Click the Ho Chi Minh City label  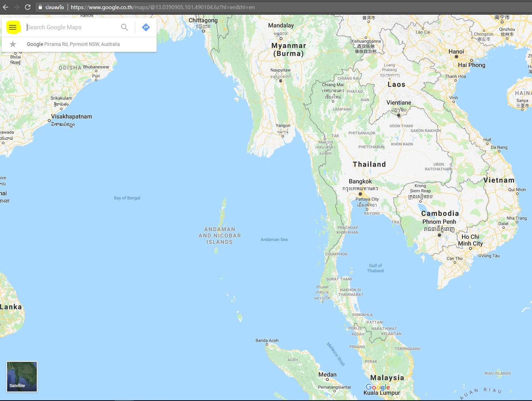tap(470, 240)
